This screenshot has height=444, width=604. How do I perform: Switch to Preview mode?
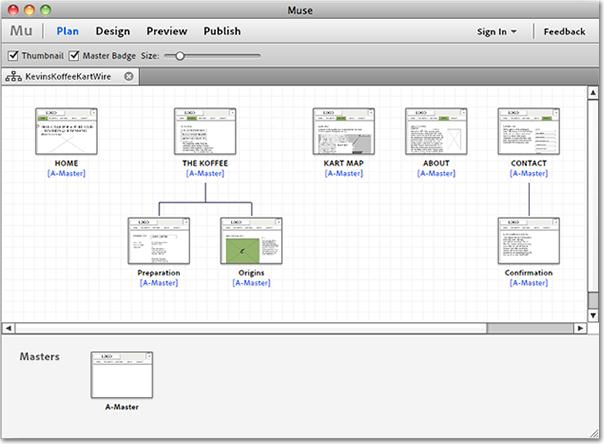coord(166,31)
